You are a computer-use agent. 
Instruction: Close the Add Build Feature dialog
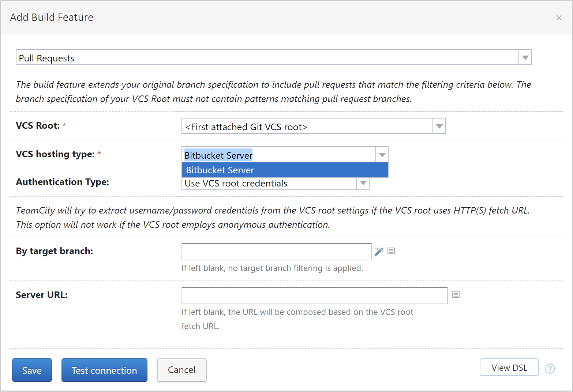[559, 18]
